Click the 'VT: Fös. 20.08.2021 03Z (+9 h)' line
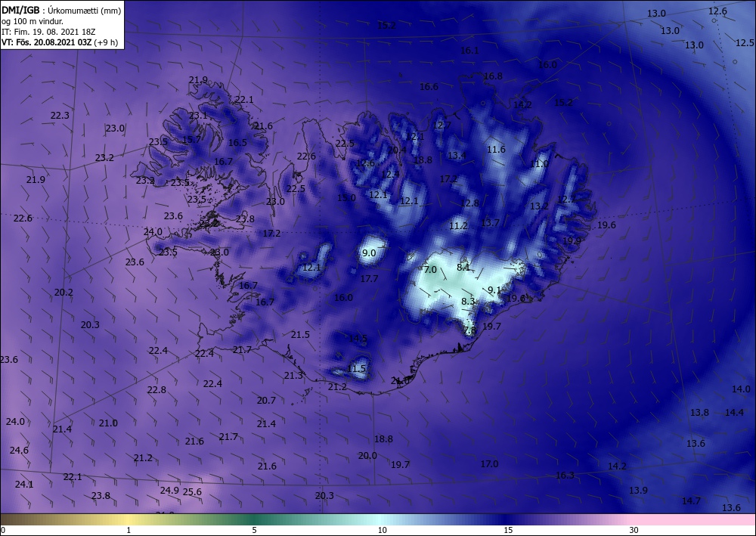This screenshot has width=756, height=536. coord(60,42)
